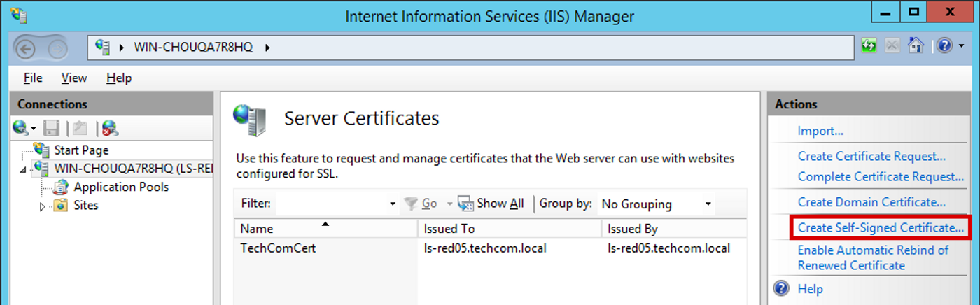
Task: Click the Delete Connection icon
Action: pos(110,128)
